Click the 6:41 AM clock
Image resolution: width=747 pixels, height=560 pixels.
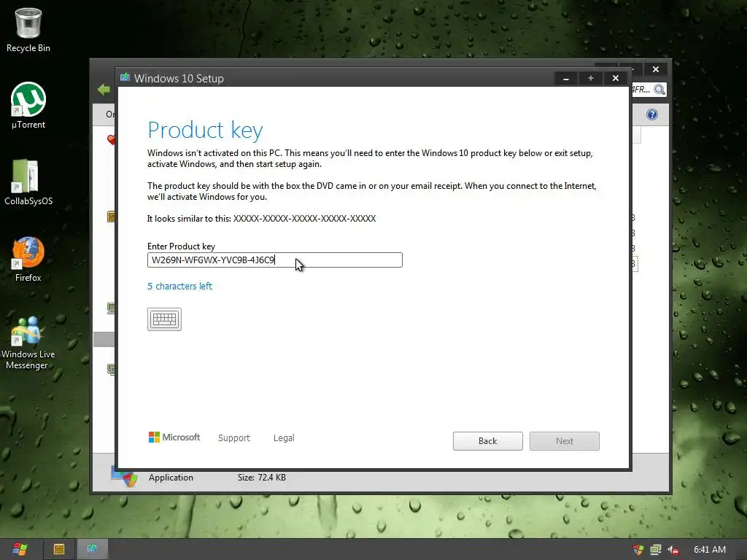[x=710, y=550]
